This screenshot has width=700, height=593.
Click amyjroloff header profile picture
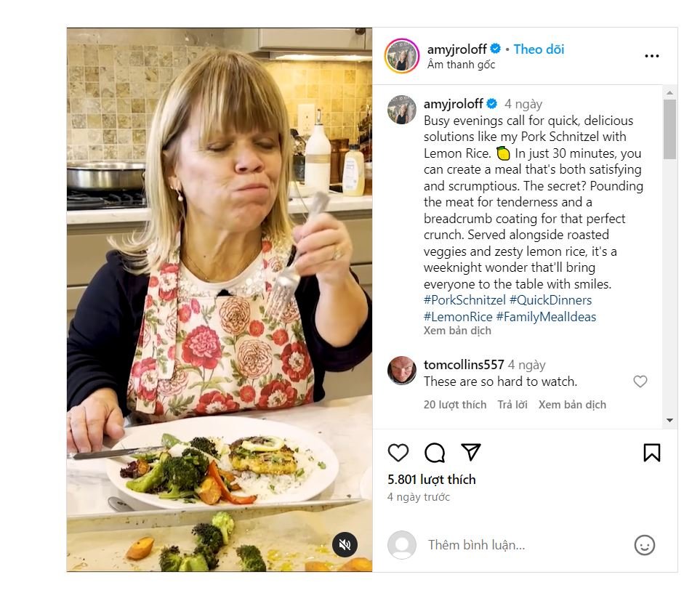tap(402, 56)
